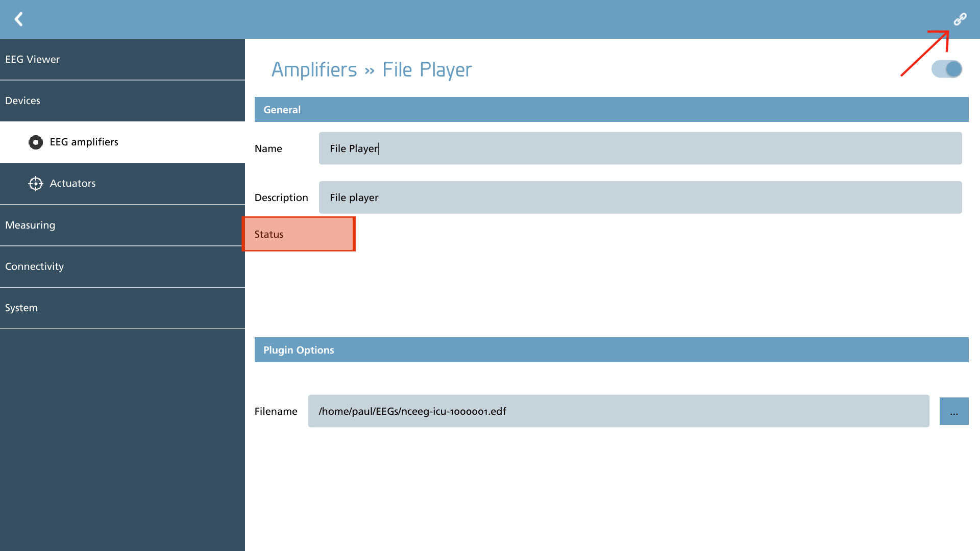This screenshot has width=980, height=551.
Task: Open the EEG Viewer menu item
Action: point(122,59)
